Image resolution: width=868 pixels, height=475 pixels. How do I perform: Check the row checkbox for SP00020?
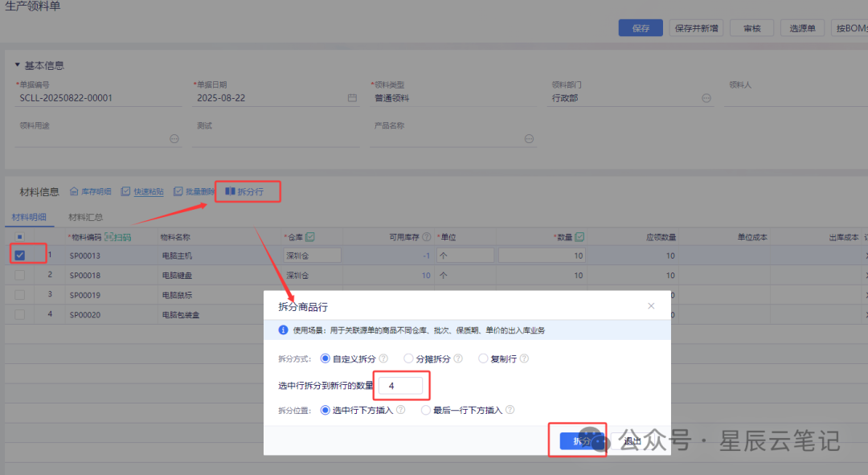tap(20, 314)
